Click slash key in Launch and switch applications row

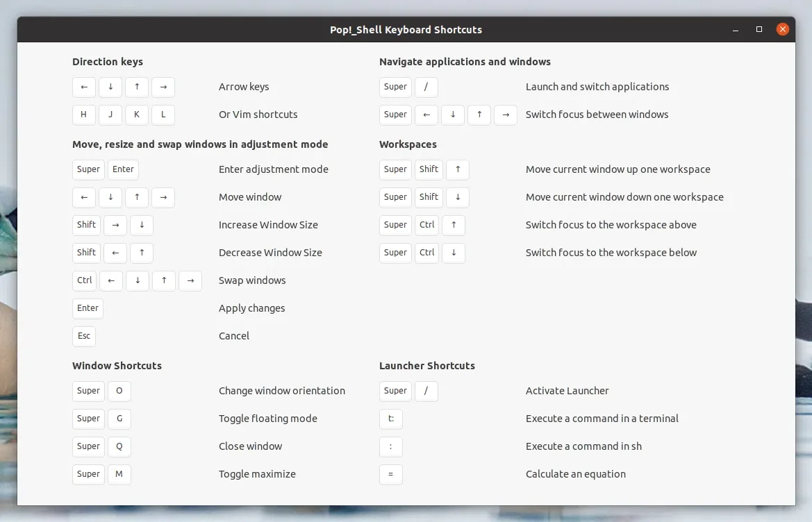tap(426, 87)
